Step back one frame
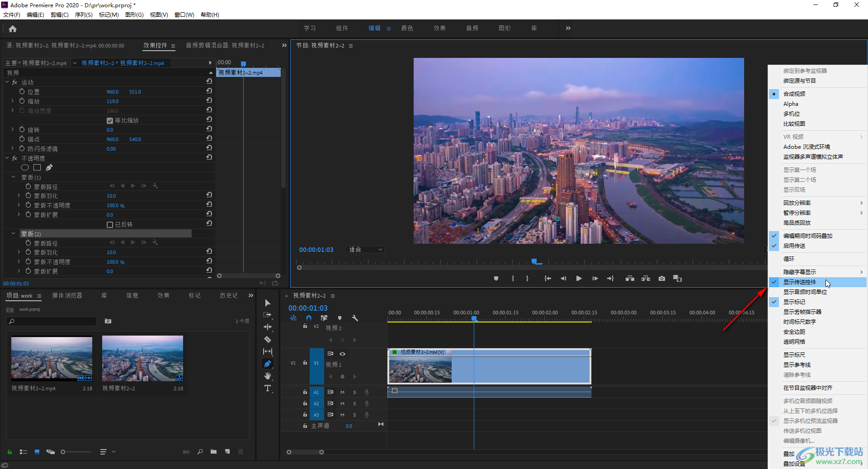868x469 pixels. tap(563, 279)
